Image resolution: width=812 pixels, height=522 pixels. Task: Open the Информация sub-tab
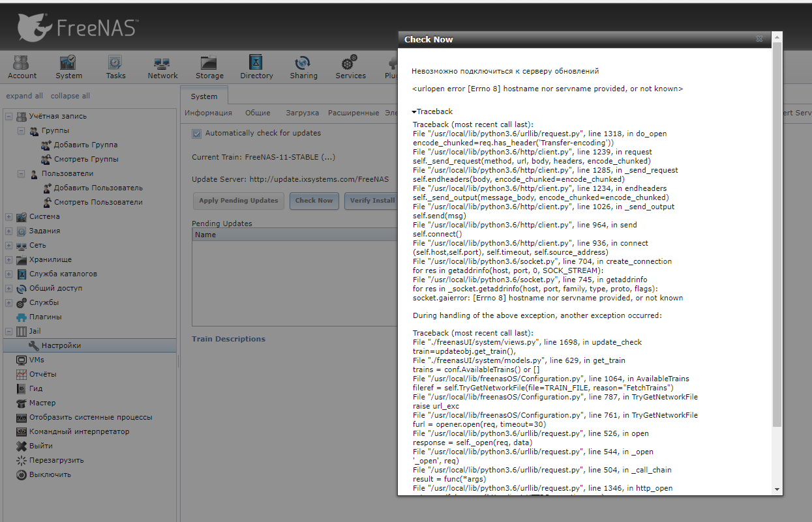[208, 113]
